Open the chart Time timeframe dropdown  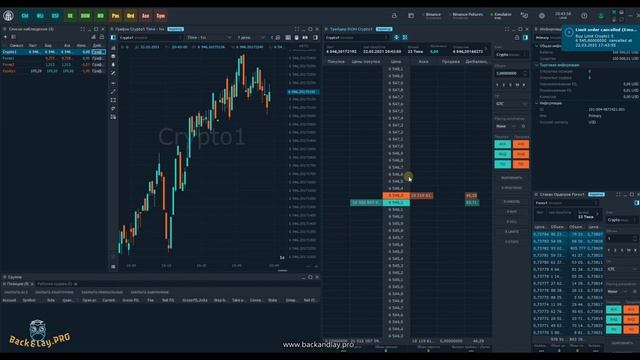coord(209,38)
